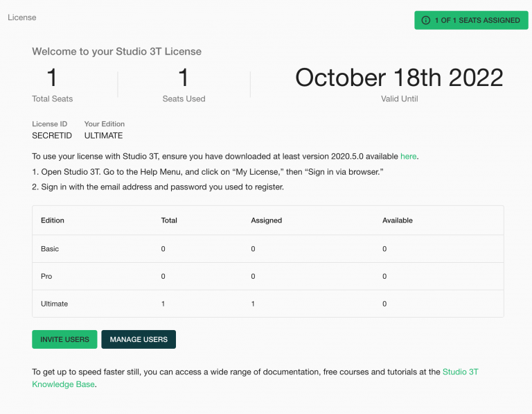Click the Welcome to your Studio 3T License title

point(116,51)
